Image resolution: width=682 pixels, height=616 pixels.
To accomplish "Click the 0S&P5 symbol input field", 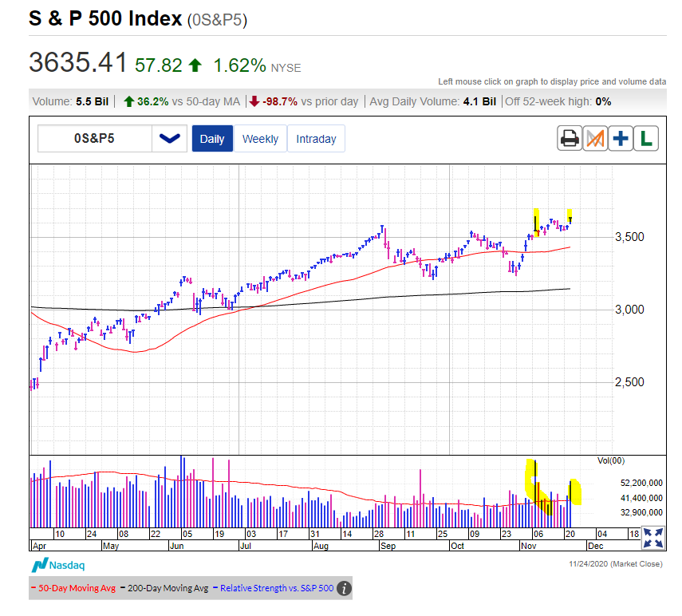I will (x=95, y=138).
